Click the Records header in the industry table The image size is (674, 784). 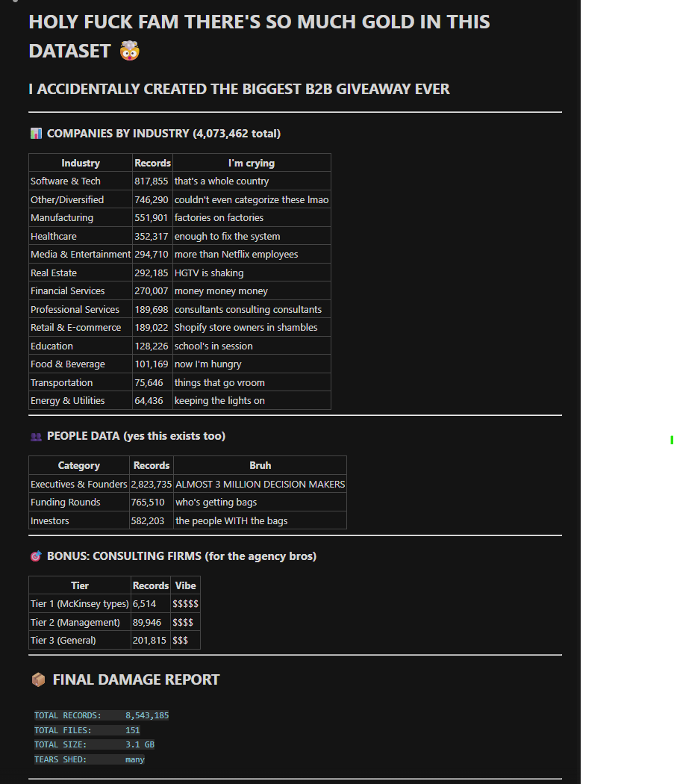152,163
